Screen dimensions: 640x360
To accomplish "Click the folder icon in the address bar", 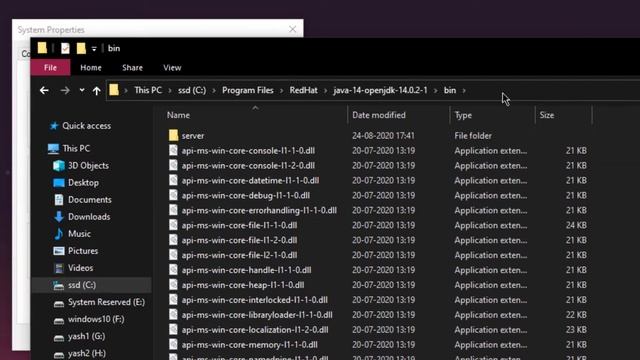I will (x=114, y=90).
